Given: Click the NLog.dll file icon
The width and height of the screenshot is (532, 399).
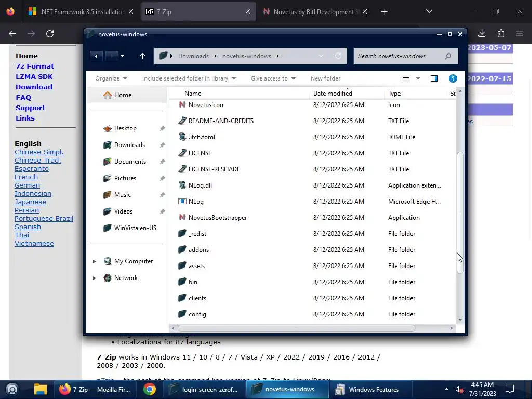Looking at the screenshot, I should (x=182, y=185).
